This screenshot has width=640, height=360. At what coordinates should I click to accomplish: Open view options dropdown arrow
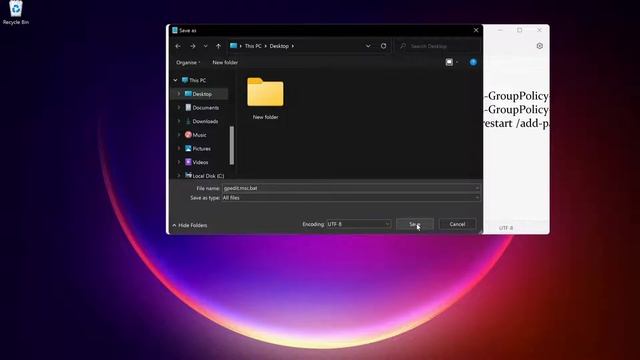[x=457, y=62]
